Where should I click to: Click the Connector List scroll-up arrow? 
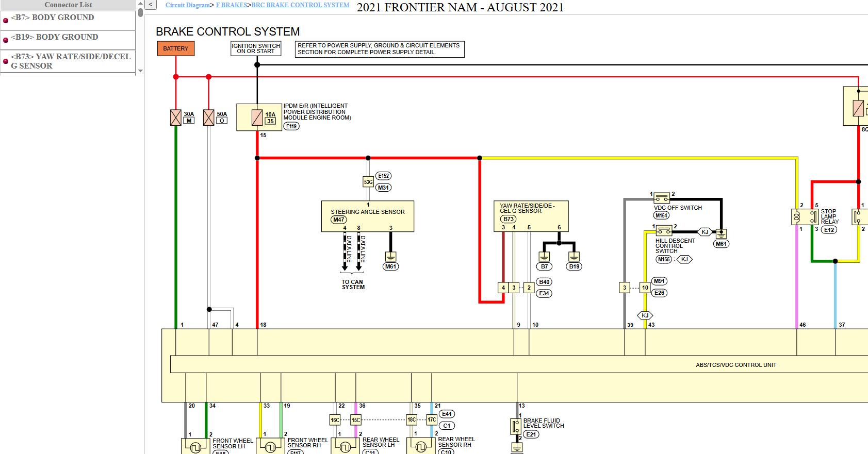click(140, 4)
